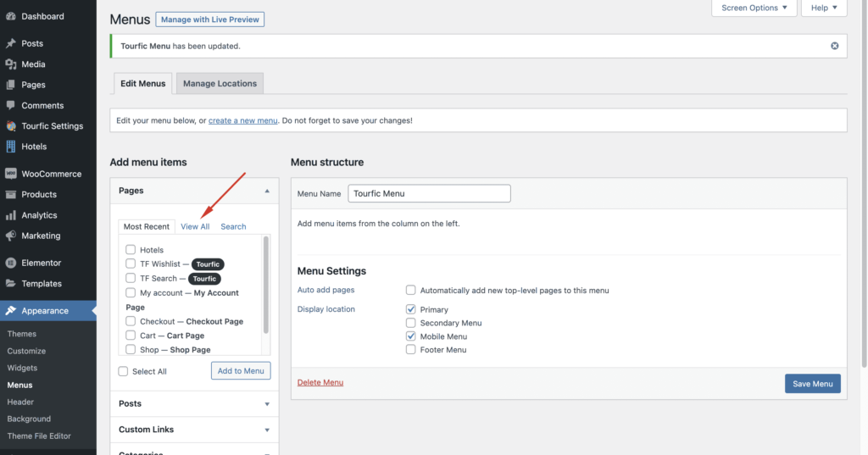
Task: Check the Checkout page checkbox
Action: (x=131, y=321)
